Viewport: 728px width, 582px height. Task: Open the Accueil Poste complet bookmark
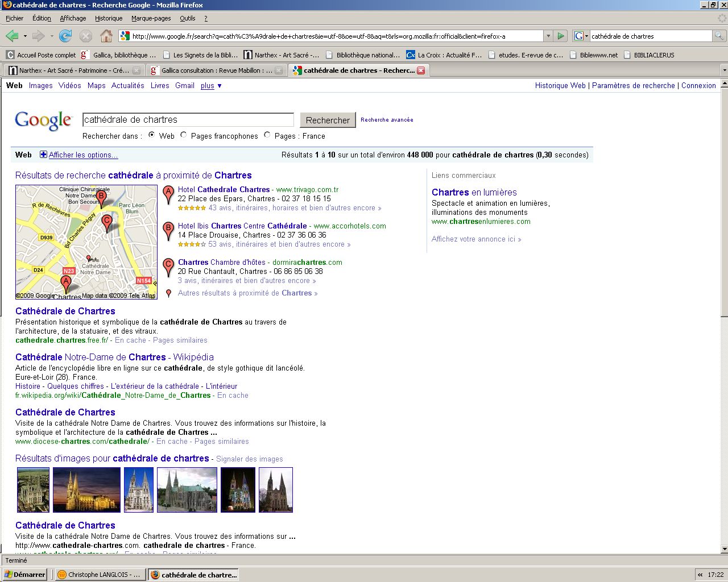(41, 55)
